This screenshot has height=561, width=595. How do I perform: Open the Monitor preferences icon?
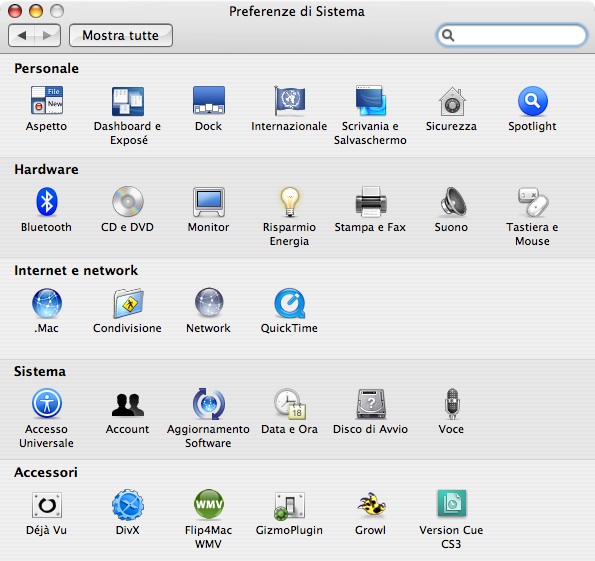(209, 202)
